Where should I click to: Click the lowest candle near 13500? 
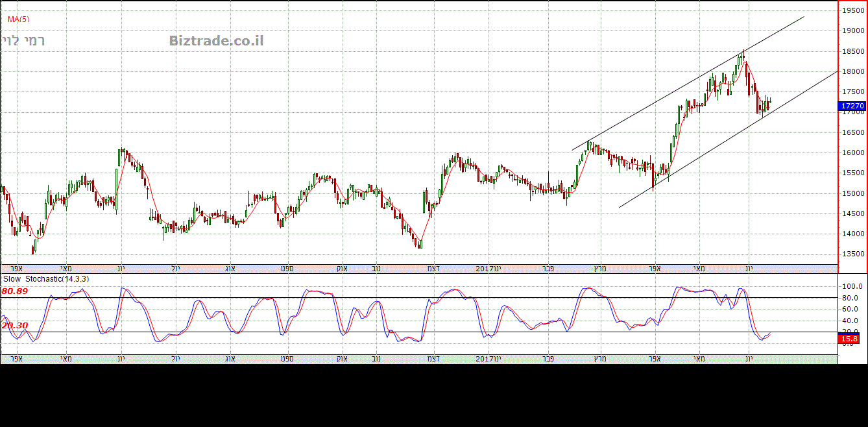[34, 249]
